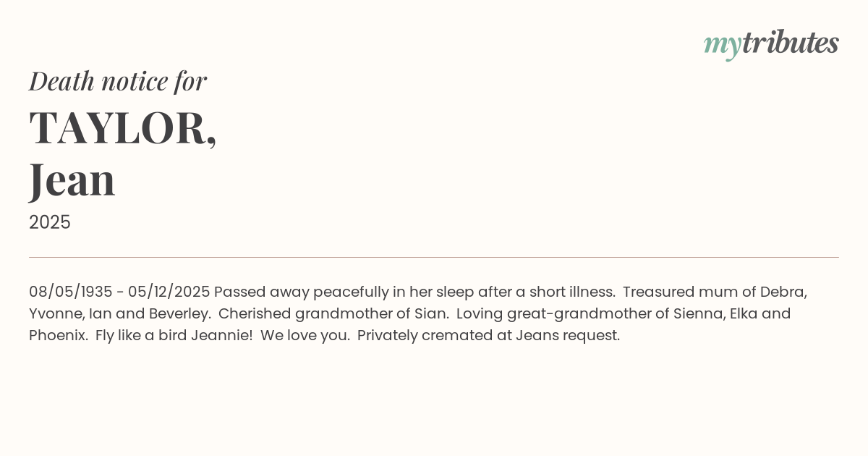Click the horizontal divider line
Image resolution: width=868 pixels, height=456 pixels.
[x=434, y=257]
